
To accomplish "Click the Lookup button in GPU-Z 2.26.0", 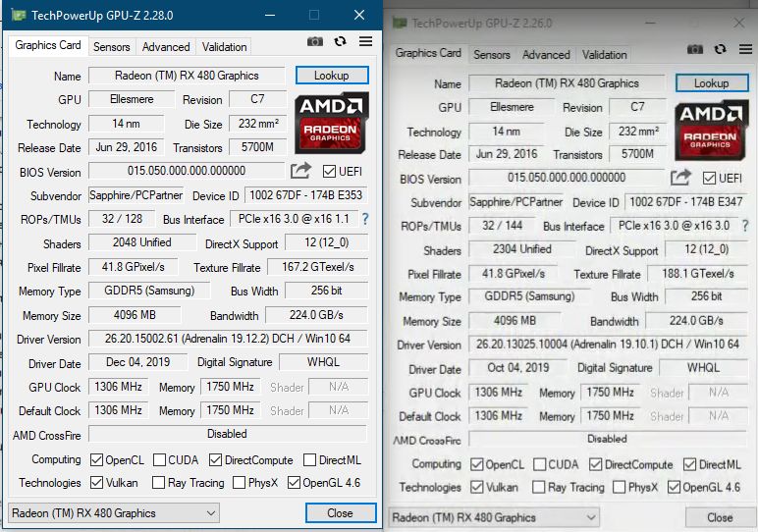I will tap(712, 83).
